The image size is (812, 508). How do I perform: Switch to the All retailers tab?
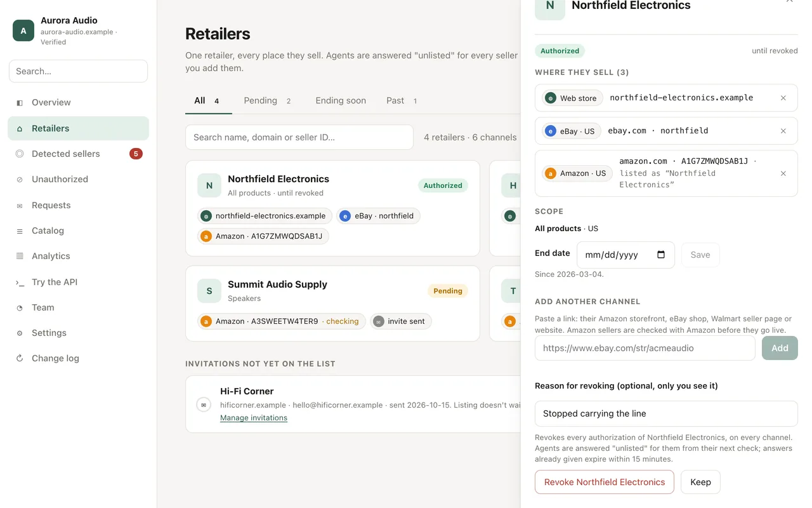[209, 100]
